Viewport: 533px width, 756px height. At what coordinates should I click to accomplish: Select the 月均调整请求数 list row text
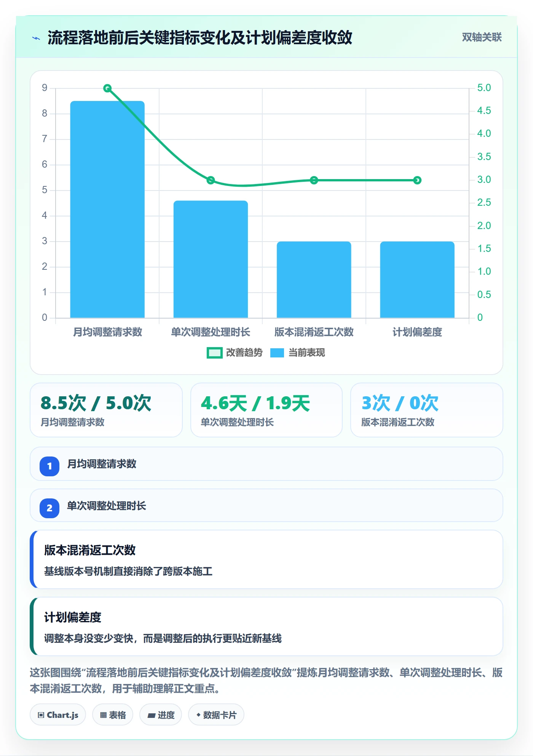(x=102, y=464)
